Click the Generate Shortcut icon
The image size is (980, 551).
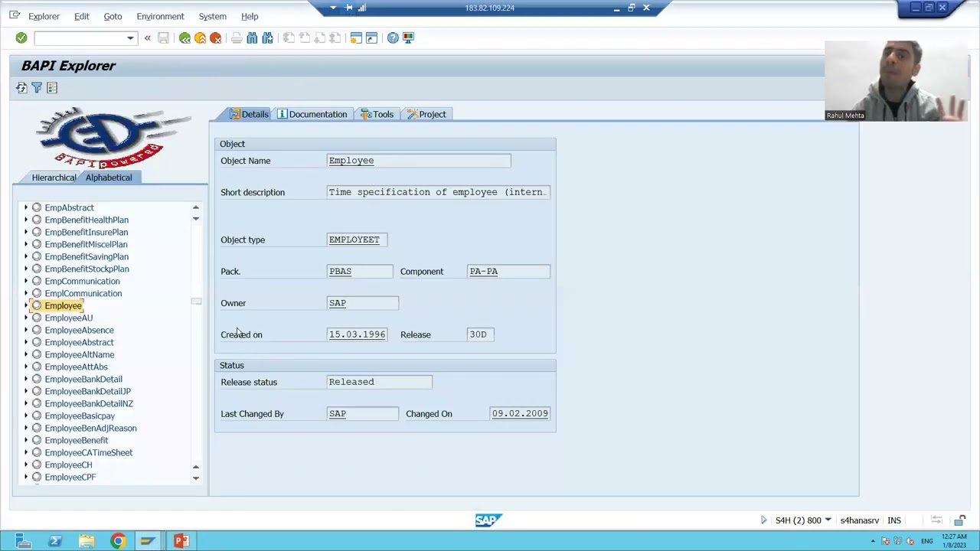[371, 37]
